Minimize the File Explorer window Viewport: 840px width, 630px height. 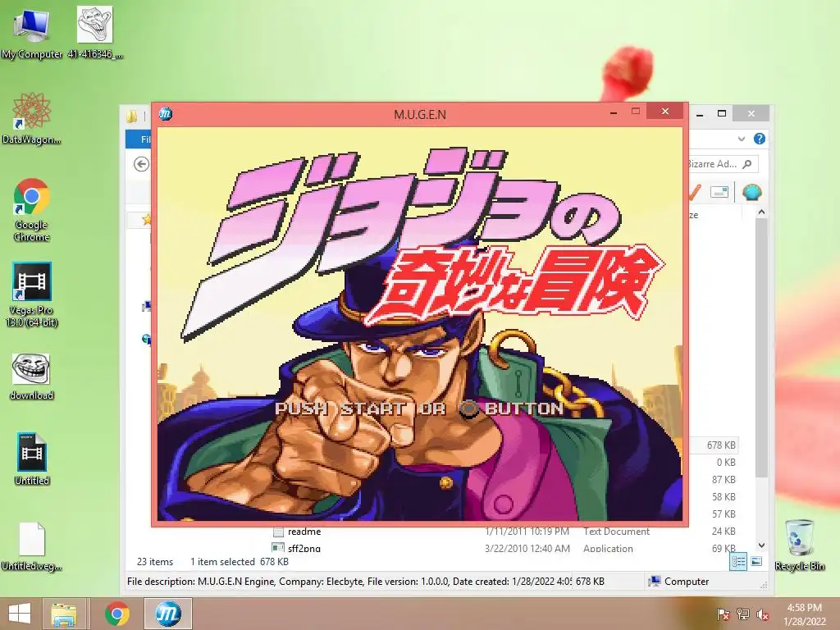(700, 113)
